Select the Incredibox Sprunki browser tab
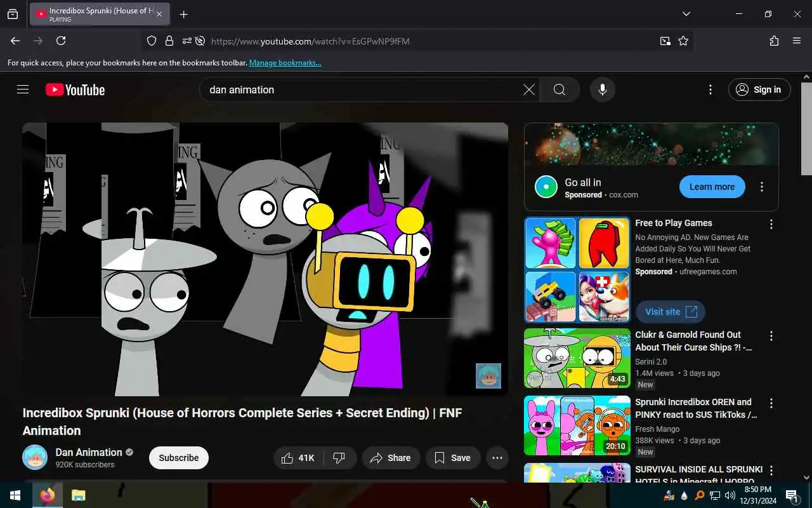Image resolution: width=812 pixels, height=508 pixels. tap(100, 14)
